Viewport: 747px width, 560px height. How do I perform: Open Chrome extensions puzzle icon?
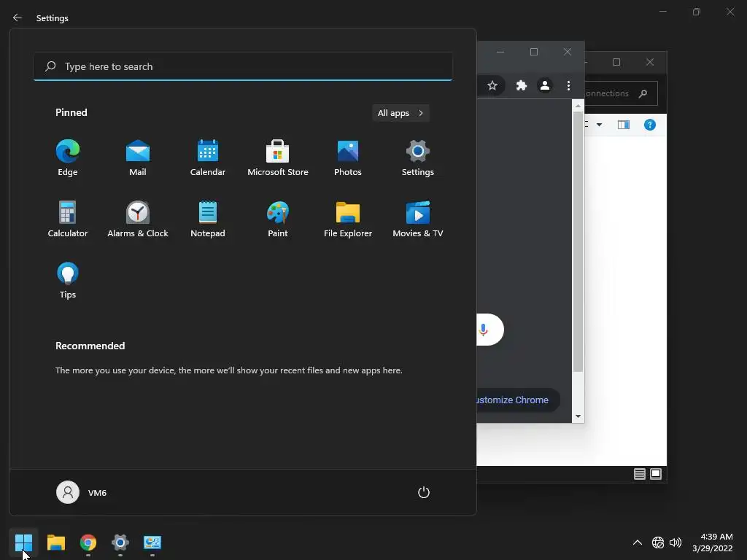click(522, 86)
